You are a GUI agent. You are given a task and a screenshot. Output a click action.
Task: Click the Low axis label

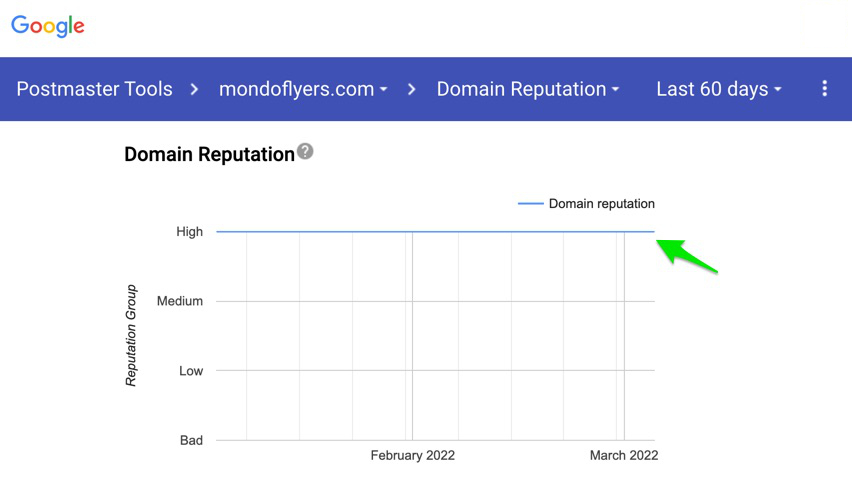191,371
